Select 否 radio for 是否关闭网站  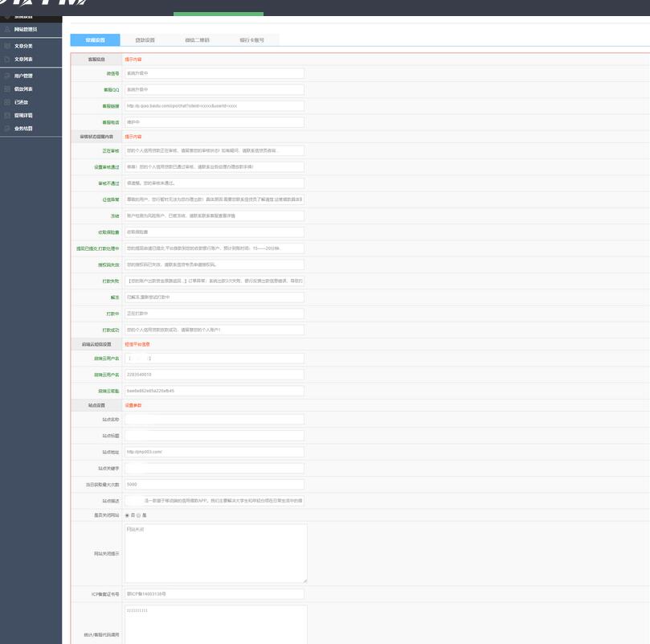click(127, 515)
